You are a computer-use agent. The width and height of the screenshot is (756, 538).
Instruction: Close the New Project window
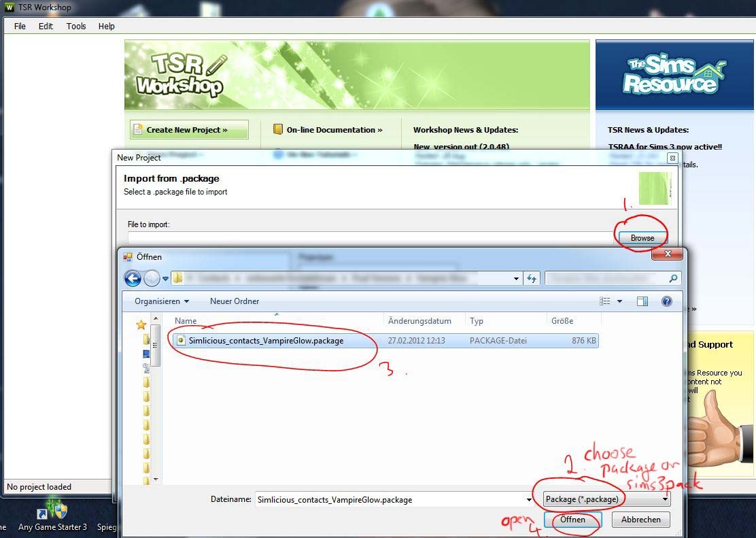point(672,158)
